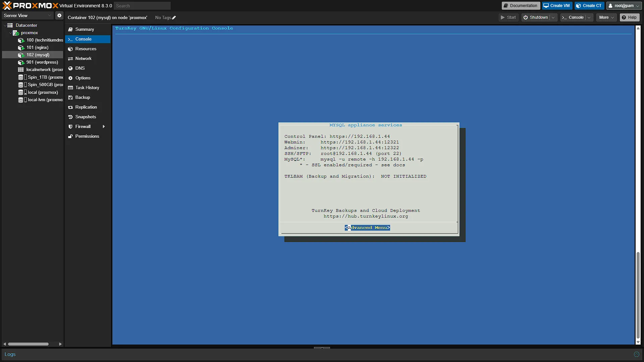
Task: Click the Documentation button
Action: coord(521,6)
